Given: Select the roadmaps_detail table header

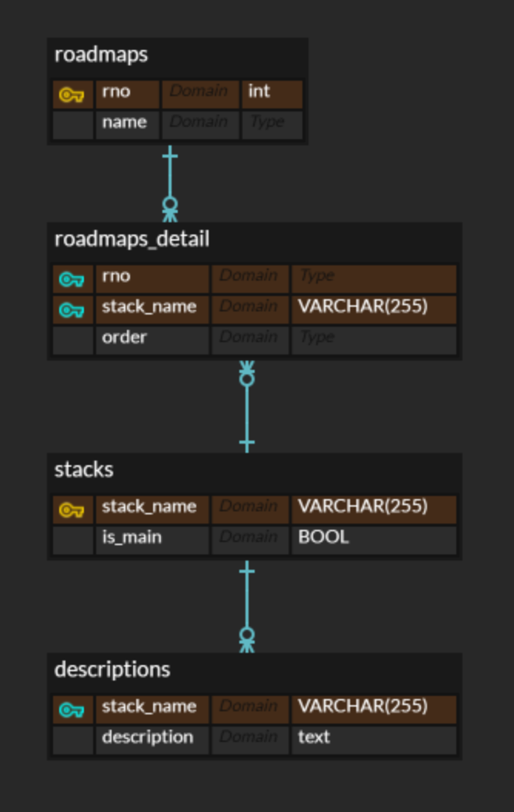Looking at the screenshot, I should click(132, 240).
